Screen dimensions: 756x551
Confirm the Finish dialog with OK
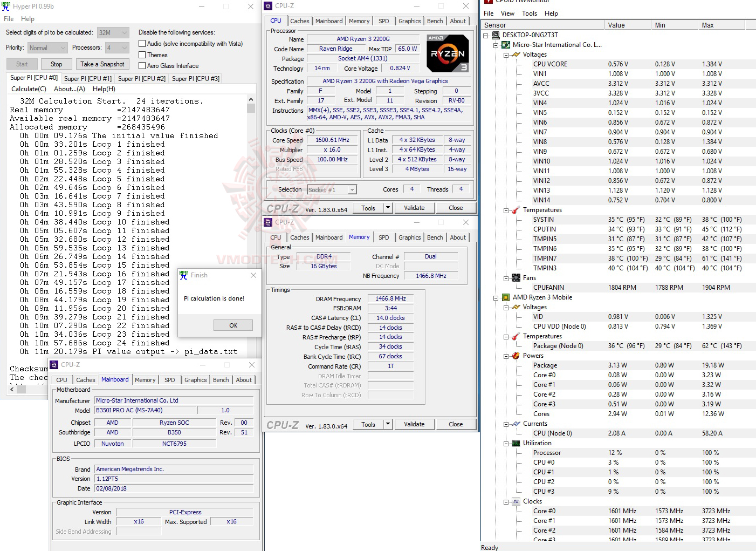tap(233, 325)
